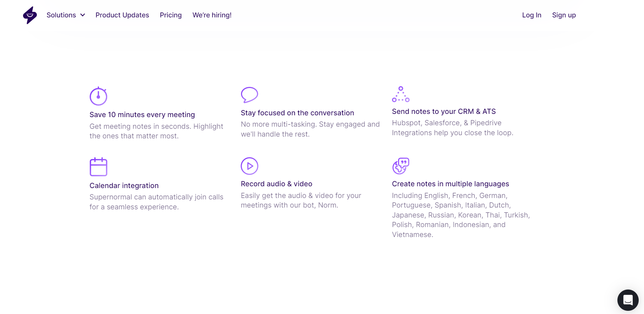Click the globe languages icon
The height and width of the screenshot is (314, 644).
tap(401, 166)
